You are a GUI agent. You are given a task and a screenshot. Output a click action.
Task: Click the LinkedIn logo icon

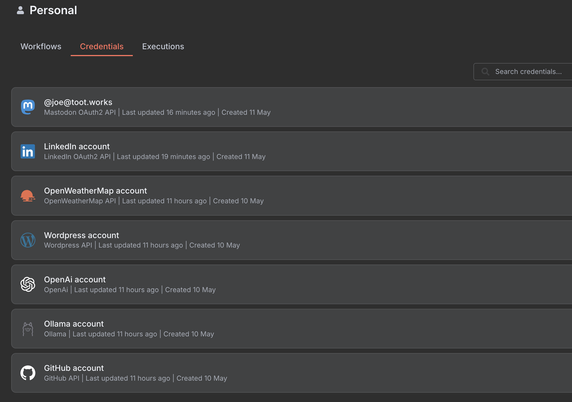[28, 151]
